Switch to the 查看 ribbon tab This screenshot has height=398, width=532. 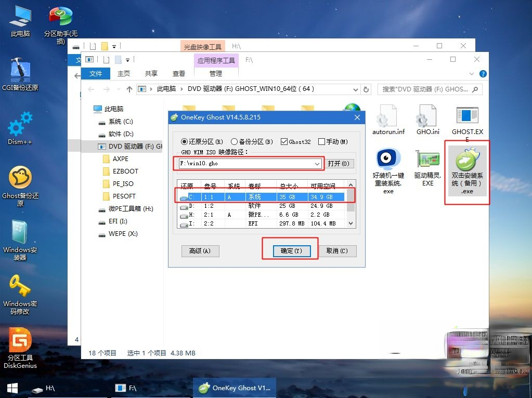coord(178,73)
